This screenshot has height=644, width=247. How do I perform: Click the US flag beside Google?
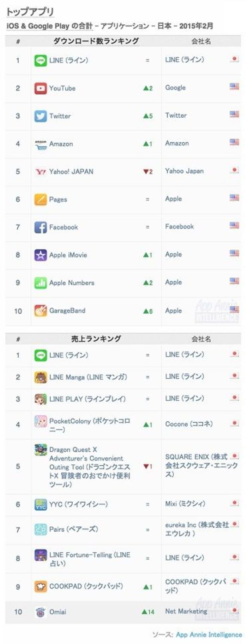(x=234, y=86)
